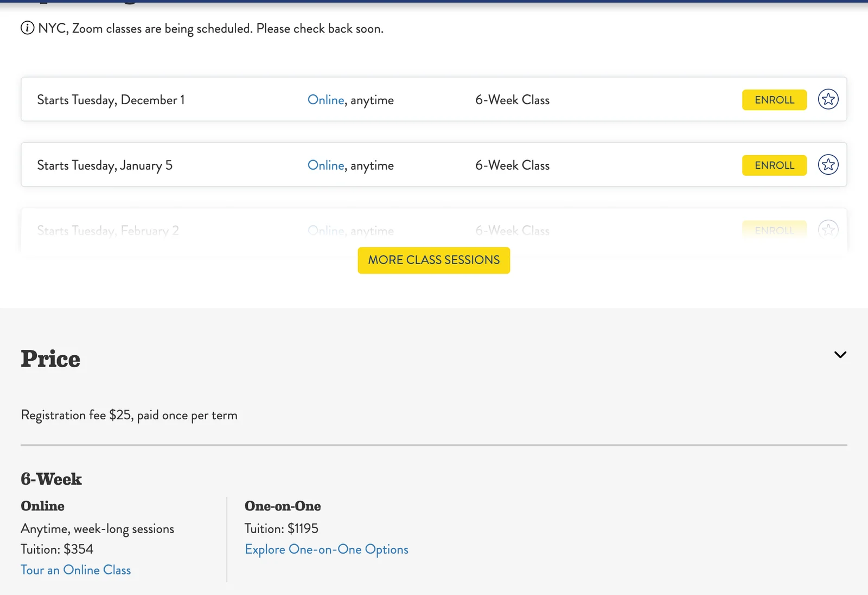This screenshot has height=595, width=868.
Task: Click the 6-Week pricing heading
Action: tap(52, 479)
